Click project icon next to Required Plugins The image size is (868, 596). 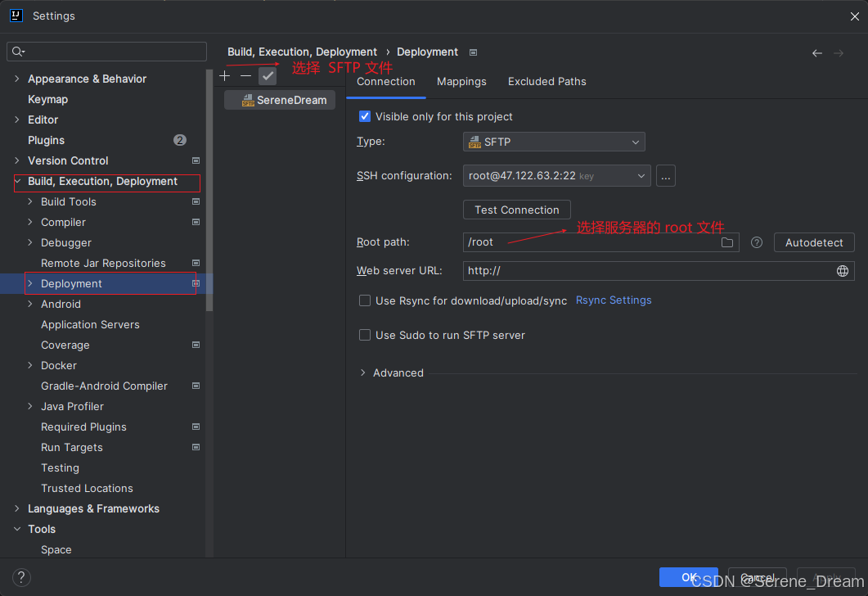(196, 427)
